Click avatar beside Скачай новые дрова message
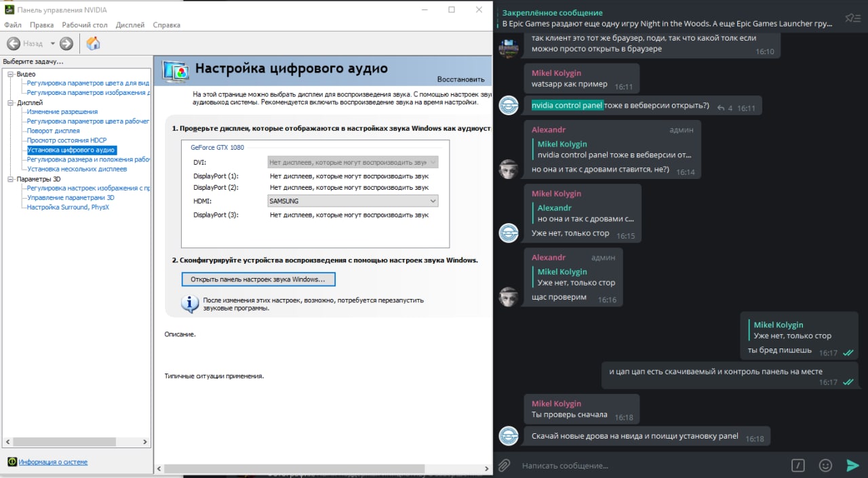Viewport: 868px width, 478px height. tap(509, 435)
